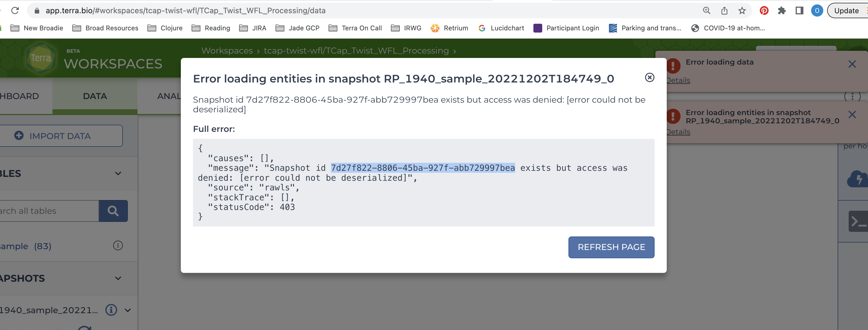This screenshot has height=330, width=868.
Task: Click the share page icon in address bar
Action: tap(724, 10)
